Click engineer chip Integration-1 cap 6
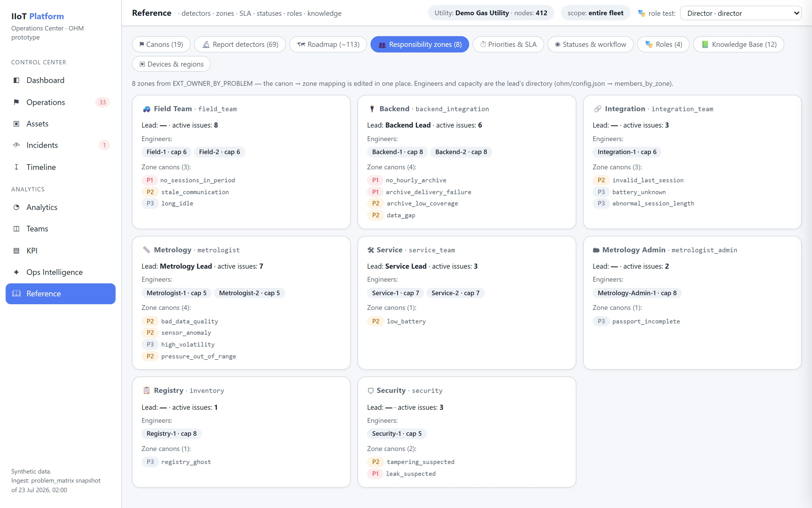The width and height of the screenshot is (812, 508). 627,152
